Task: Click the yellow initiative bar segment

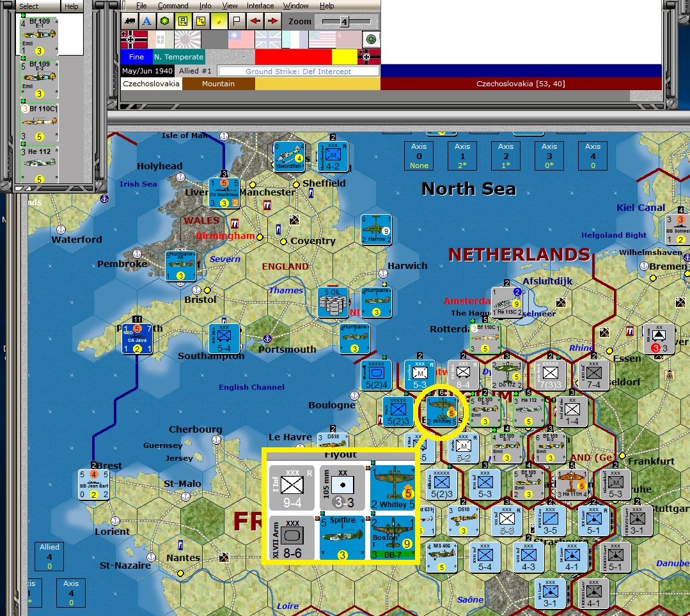Action: pos(345,57)
